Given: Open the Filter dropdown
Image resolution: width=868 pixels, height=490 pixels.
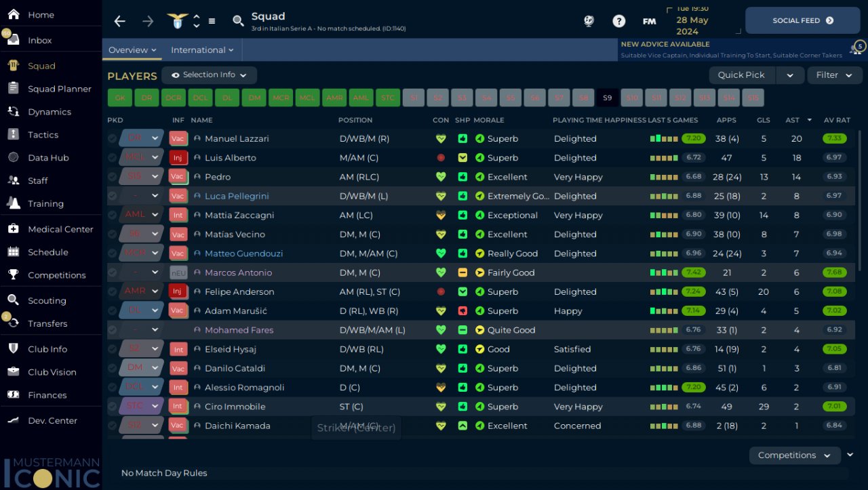Looking at the screenshot, I should tap(834, 75).
